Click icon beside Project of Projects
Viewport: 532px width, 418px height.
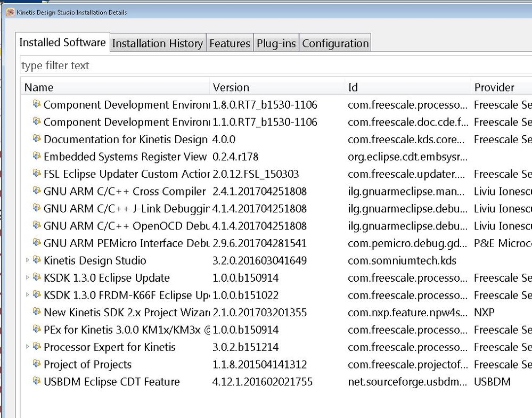tap(37, 363)
